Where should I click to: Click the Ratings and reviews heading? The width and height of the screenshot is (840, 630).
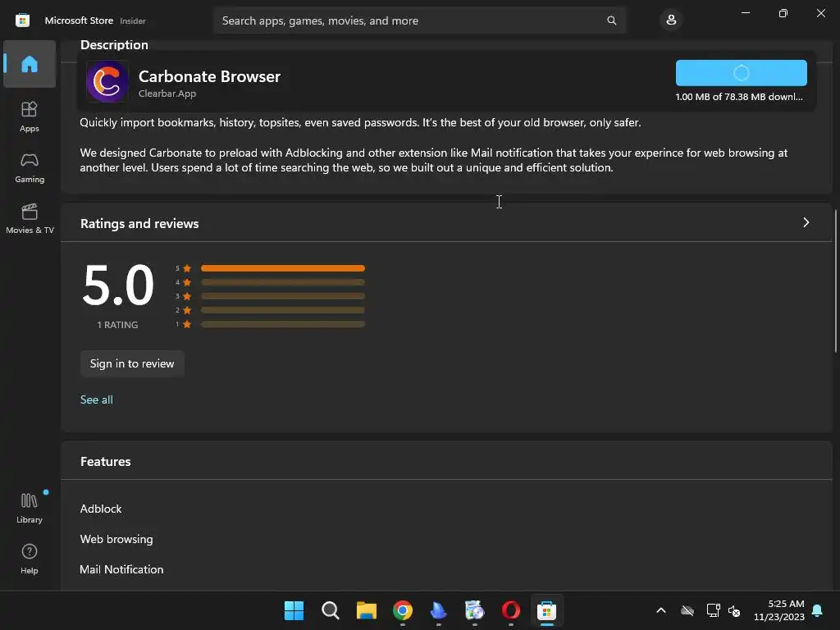[139, 223]
